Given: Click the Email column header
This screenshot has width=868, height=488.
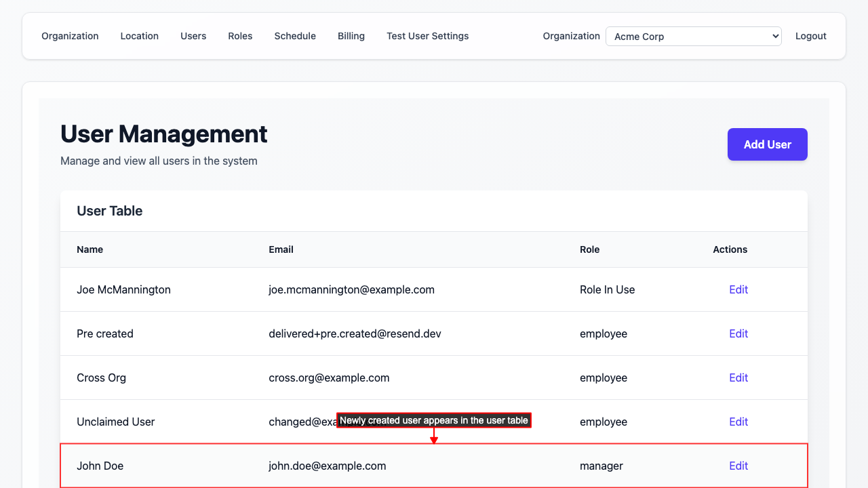Looking at the screenshot, I should click(x=281, y=249).
